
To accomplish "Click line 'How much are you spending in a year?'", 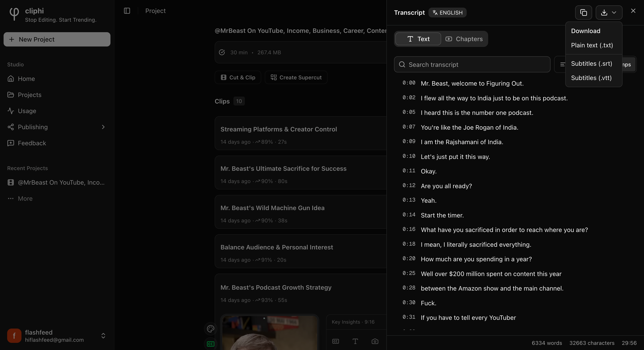I will (x=476, y=259).
